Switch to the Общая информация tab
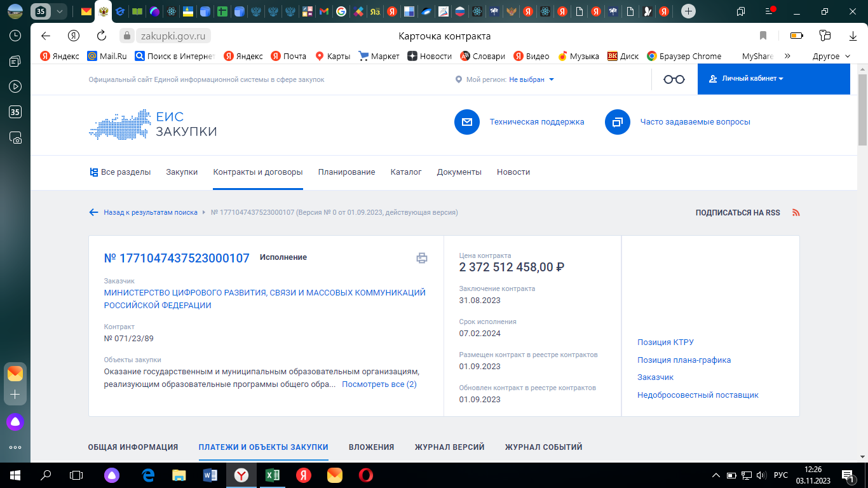This screenshot has width=868, height=488. [x=133, y=447]
